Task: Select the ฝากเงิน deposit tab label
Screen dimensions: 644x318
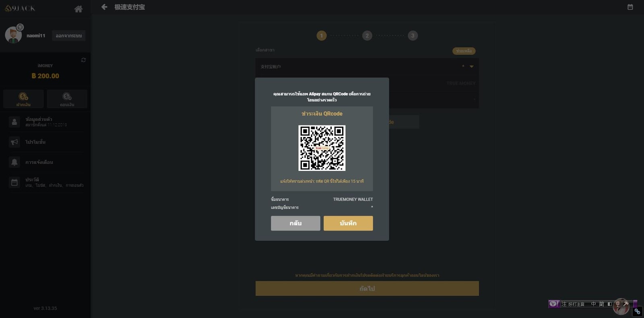Action: (x=23, y=105)
